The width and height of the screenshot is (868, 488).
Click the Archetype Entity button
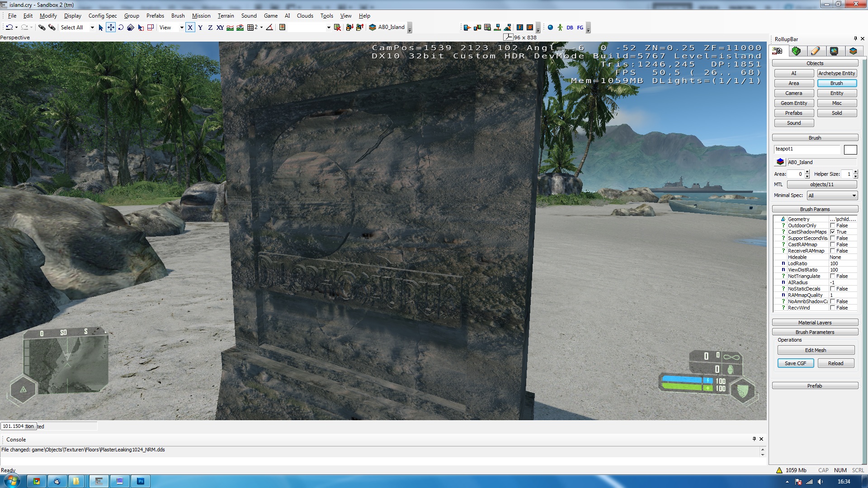(837, 73)
